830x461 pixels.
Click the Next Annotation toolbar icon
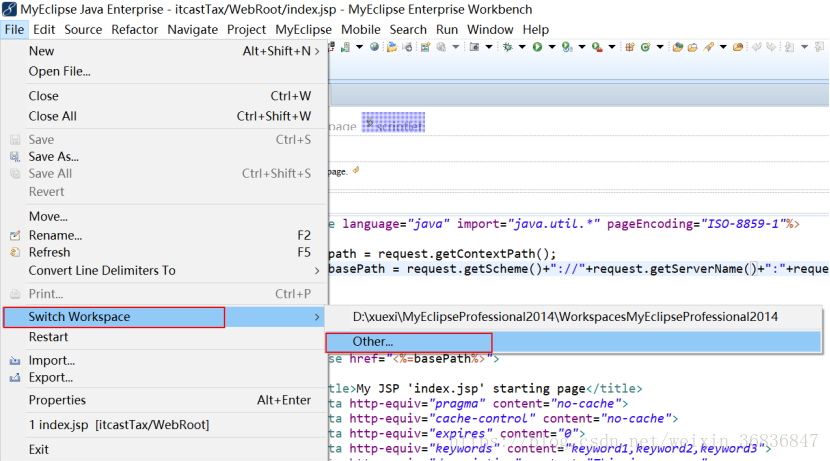(x=789, y=47)
